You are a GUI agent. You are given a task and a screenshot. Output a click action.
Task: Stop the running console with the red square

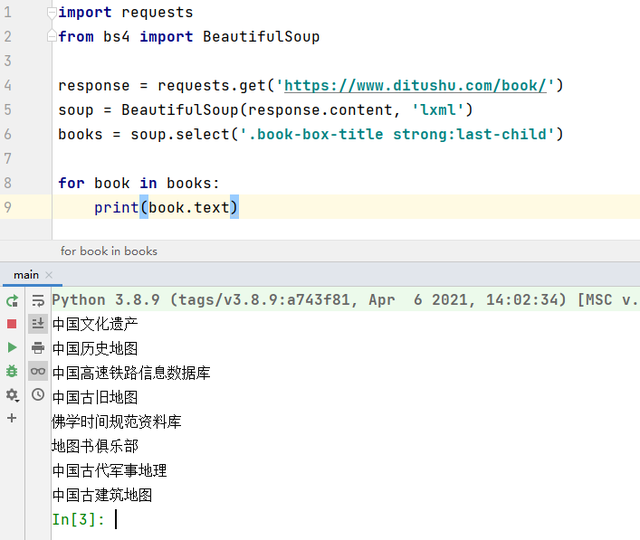[12, 324]
